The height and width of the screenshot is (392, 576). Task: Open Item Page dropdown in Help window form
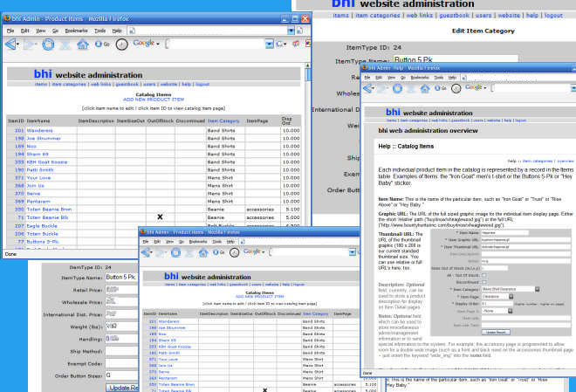pos(511,297)
